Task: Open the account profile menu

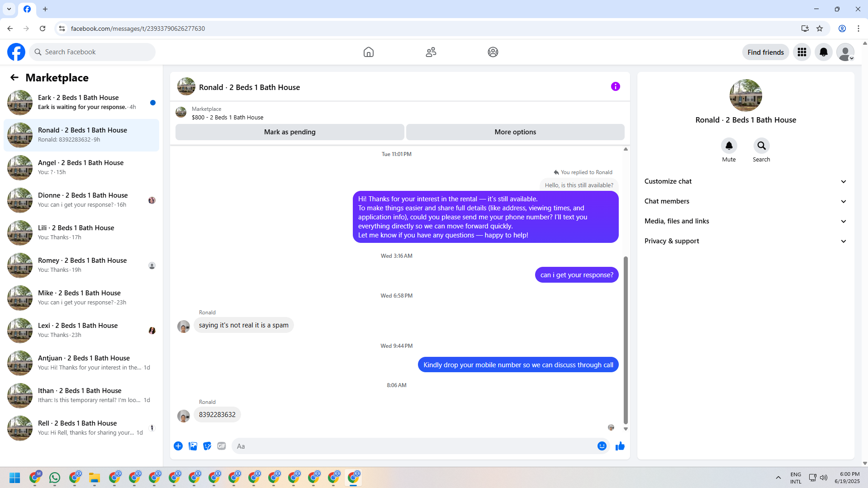Action: (x=845, y=52)
